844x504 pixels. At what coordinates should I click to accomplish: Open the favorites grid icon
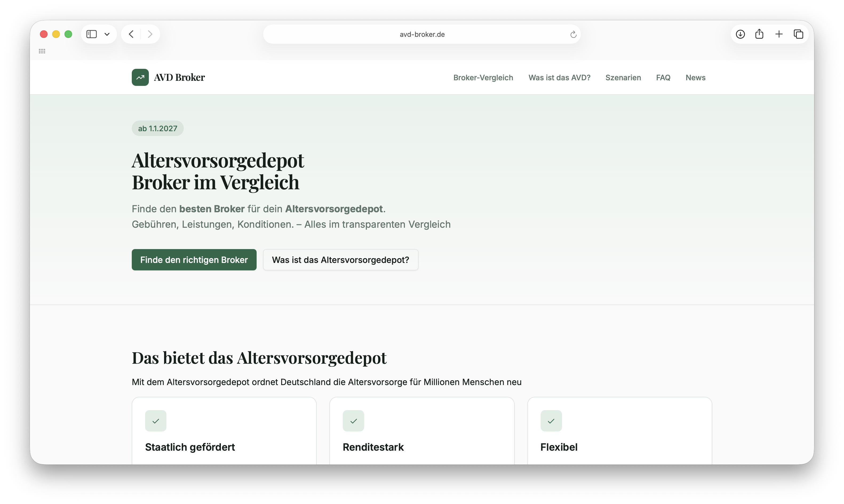click(x=42, y=51)
